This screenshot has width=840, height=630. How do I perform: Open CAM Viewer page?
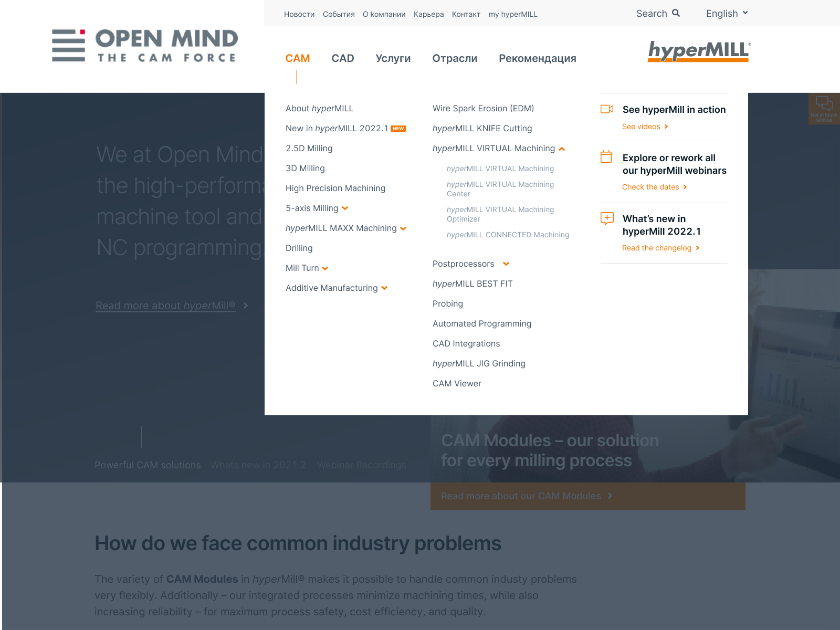tap(457, 384)
